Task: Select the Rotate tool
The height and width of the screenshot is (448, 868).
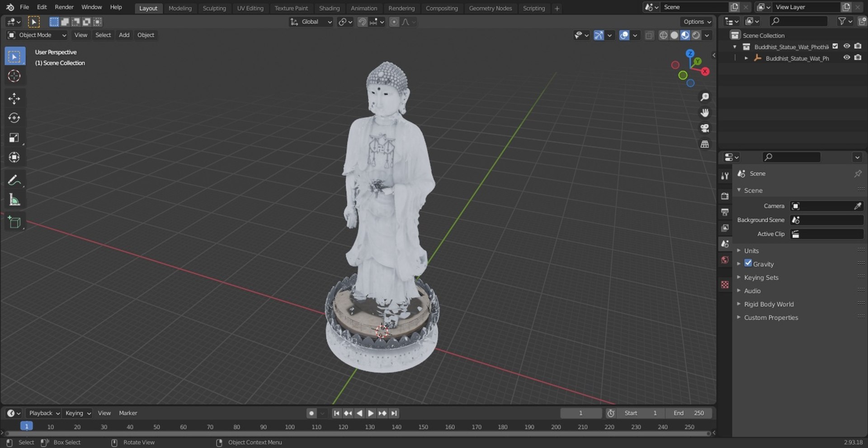Action: click(14, 118)
